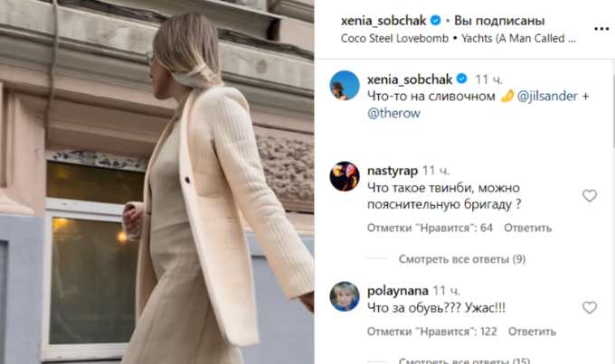View the 64 likes on nastyrap's comment
Screen dimensions: 615x364
click(430, 228)
